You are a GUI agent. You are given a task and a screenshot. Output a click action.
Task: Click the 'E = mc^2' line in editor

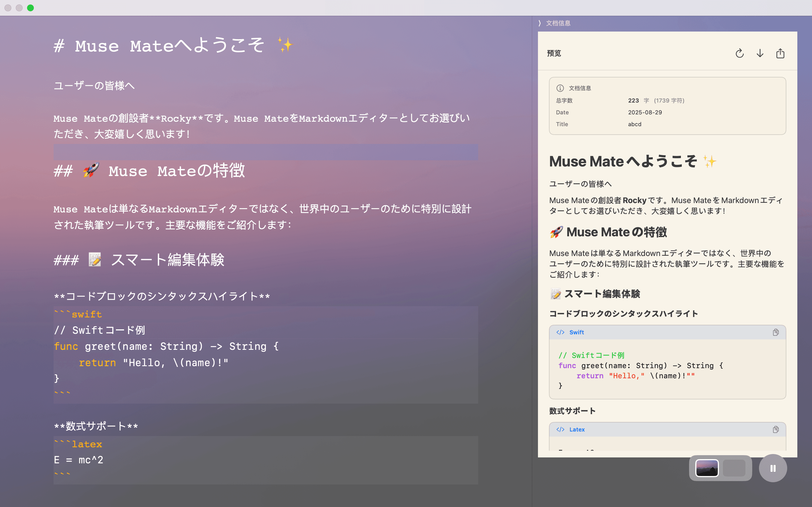[x=78, y=460]
